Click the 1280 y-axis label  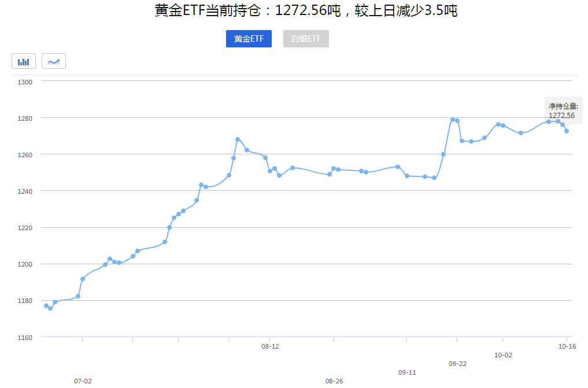25,118
